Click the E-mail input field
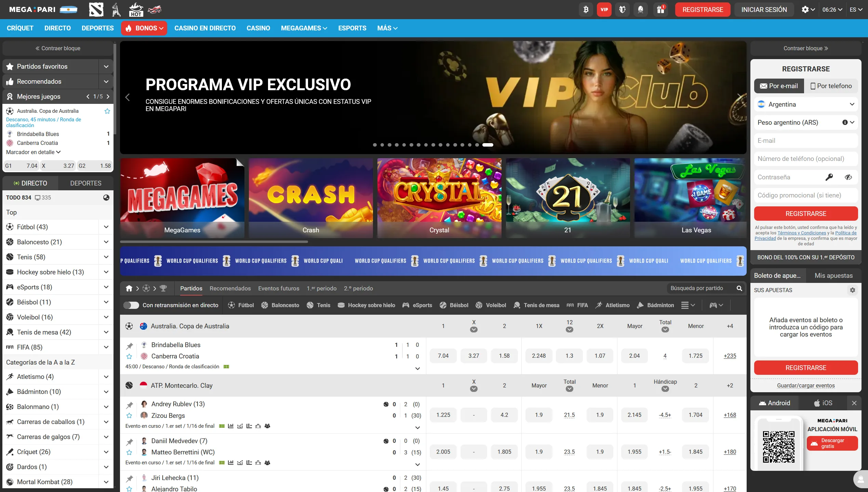This screenshot has height=492, width=868. tap(806, 140)
